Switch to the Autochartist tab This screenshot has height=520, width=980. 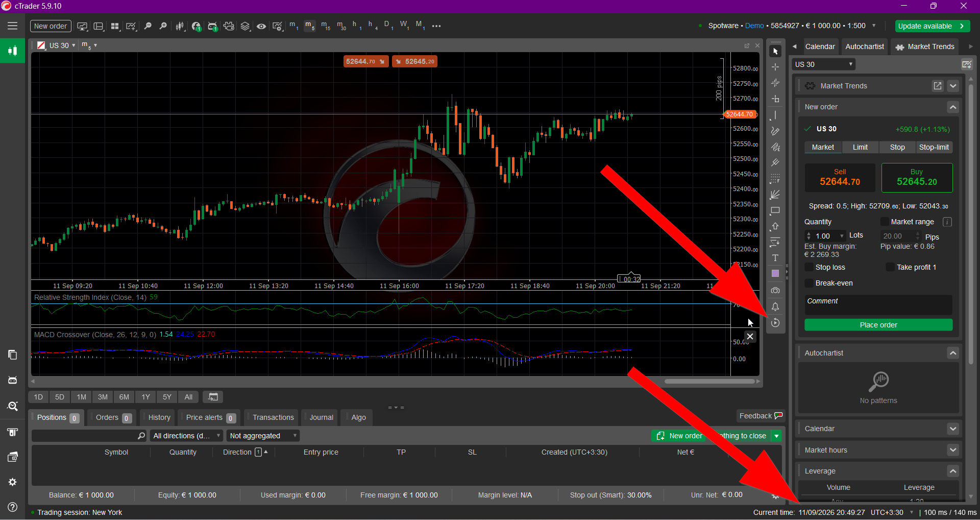tap(865, 46)
